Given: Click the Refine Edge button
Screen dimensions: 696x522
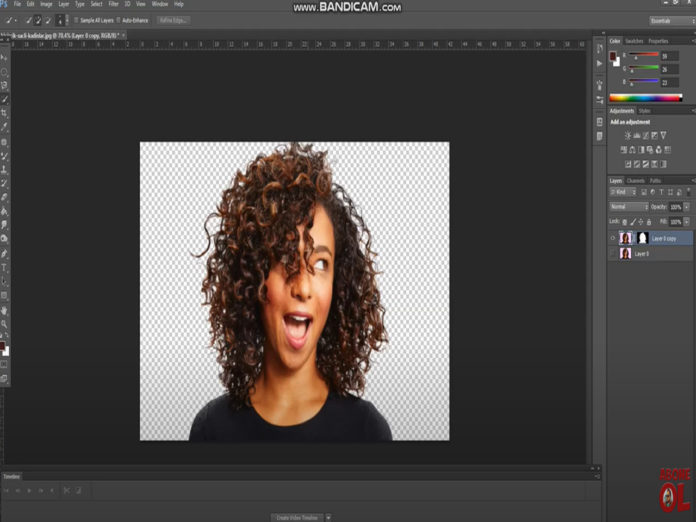Looking at the screenshot, I should (173, 20).
